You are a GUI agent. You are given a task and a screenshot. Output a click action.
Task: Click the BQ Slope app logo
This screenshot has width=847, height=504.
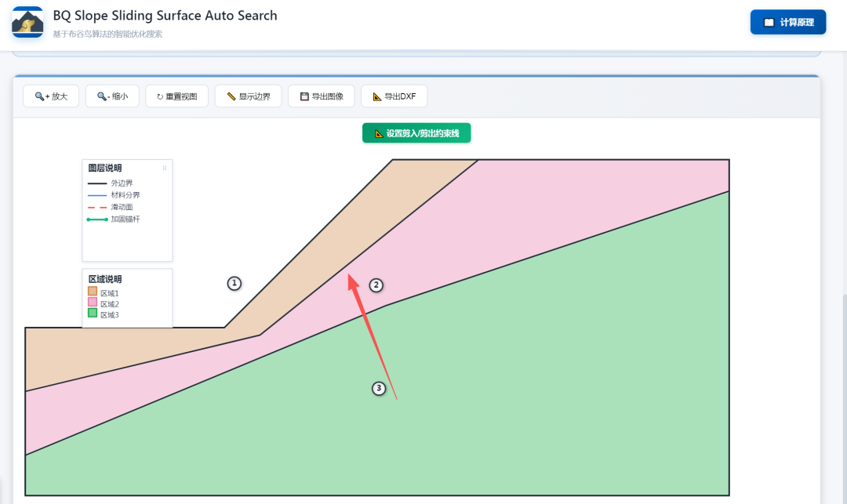tap(27, 22)
